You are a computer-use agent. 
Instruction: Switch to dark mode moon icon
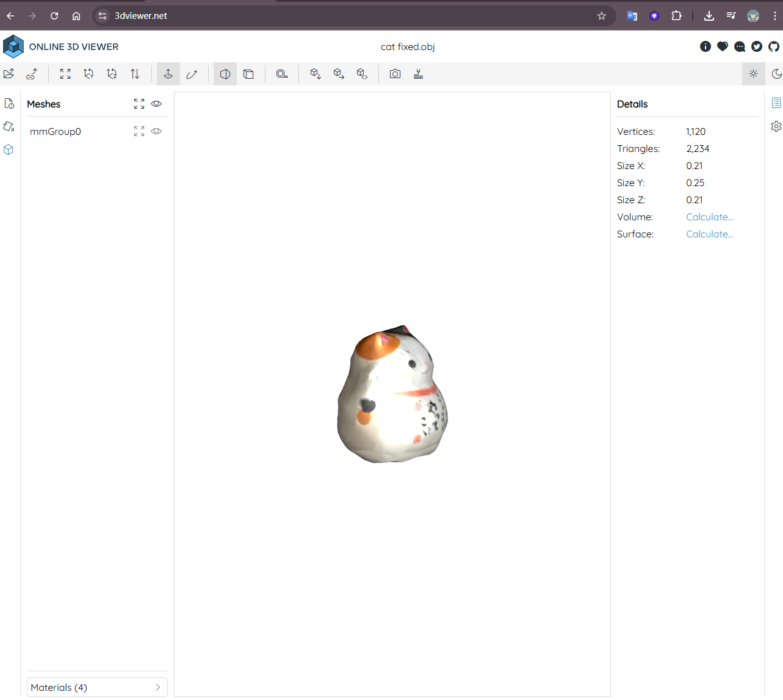click(x=776, y=74)
